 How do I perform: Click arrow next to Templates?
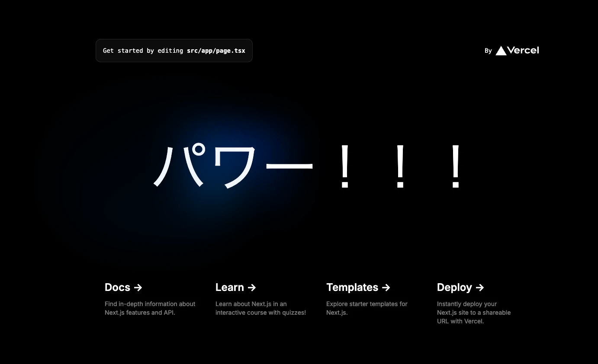point(386,287)
